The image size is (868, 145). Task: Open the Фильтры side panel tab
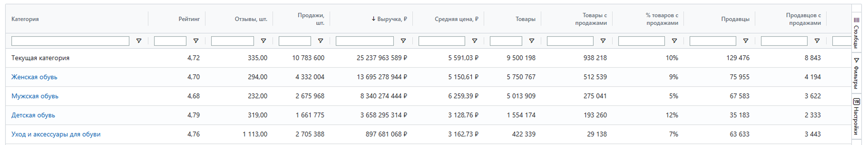tap(856, 73)
